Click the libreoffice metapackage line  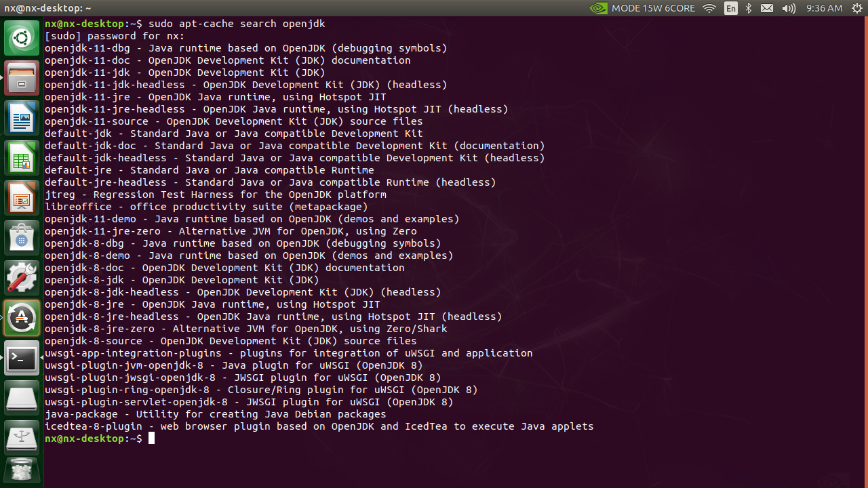click(206, 207)
